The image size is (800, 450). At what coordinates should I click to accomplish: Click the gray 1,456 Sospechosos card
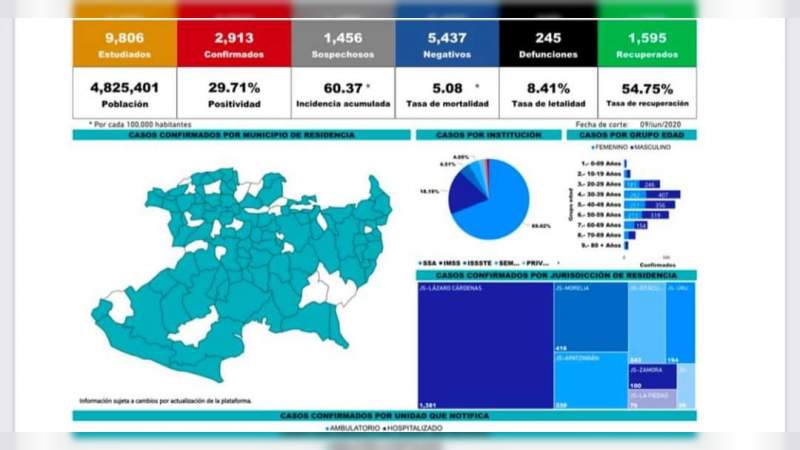[x=343, y=44]
